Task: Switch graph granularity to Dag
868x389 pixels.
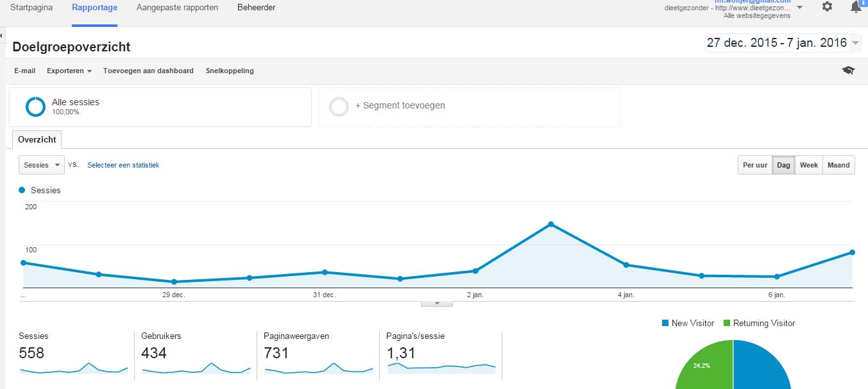Action: (x=783, y=165)
